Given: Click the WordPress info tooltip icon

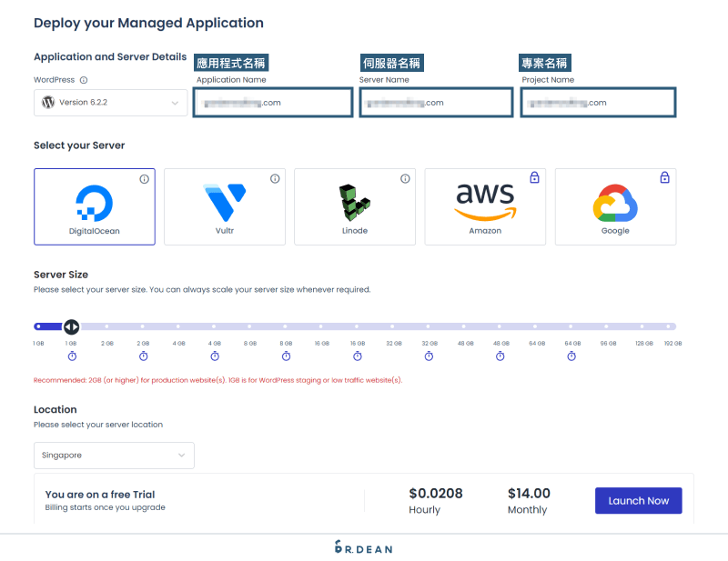Looking at the screenshot, I should click(83, 79).
